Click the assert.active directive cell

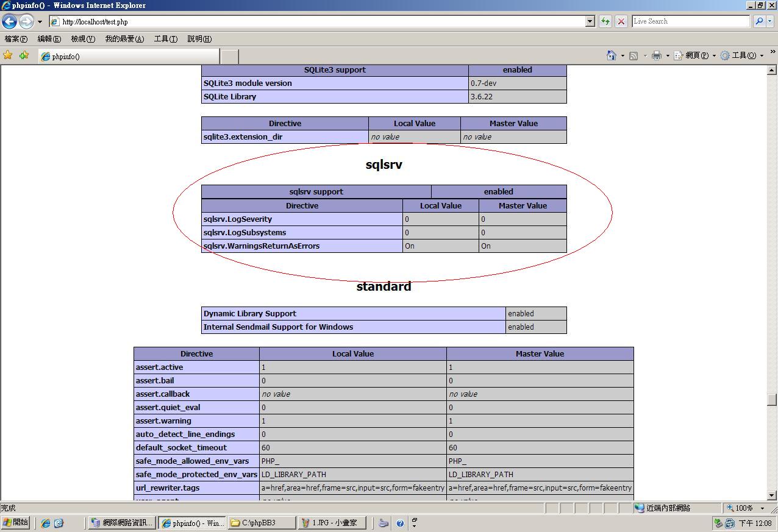(x=196, y=367)
